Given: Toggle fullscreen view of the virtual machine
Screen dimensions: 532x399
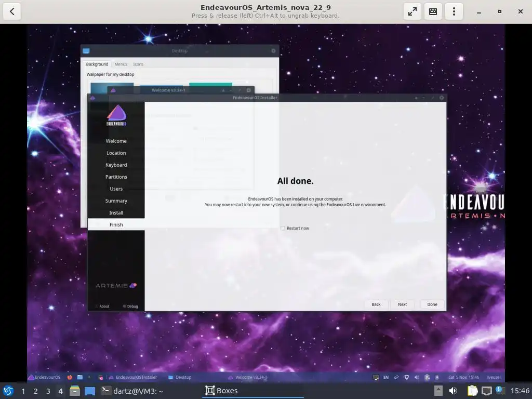Looking at the screenshot, I should [412, 11].
